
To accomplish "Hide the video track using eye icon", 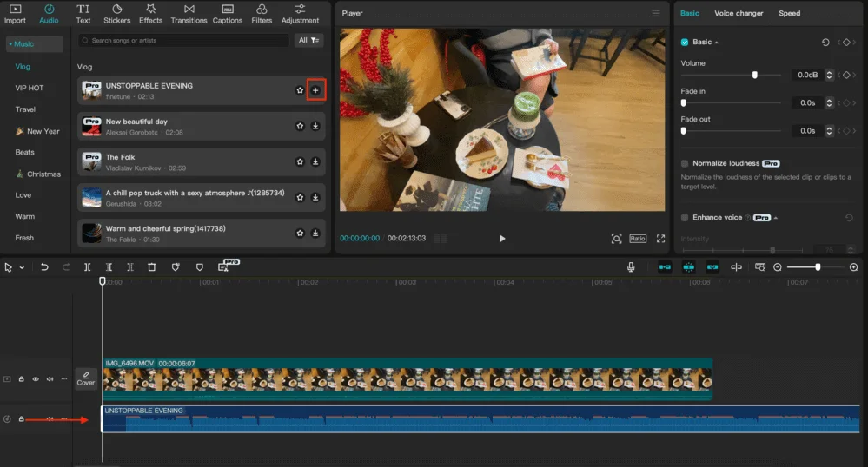I will click(x=36, y=379).
